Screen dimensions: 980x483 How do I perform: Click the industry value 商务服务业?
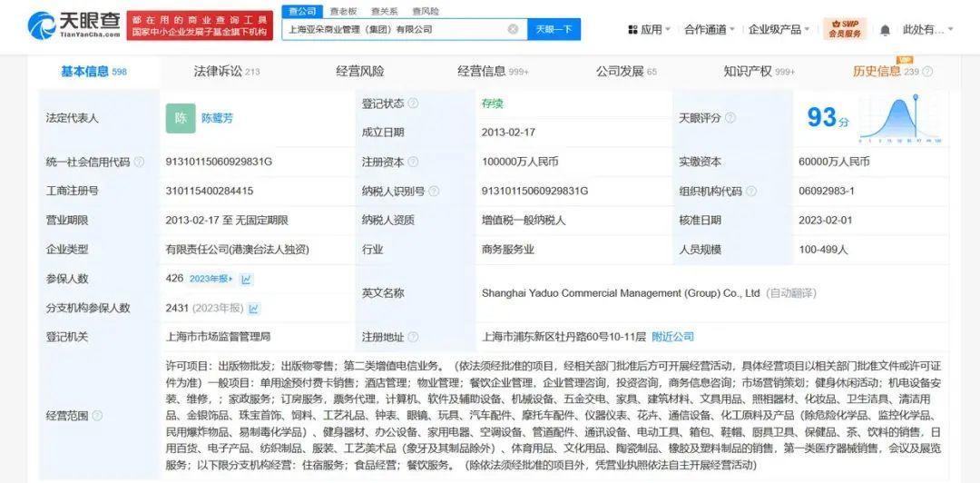pos(508,250)
